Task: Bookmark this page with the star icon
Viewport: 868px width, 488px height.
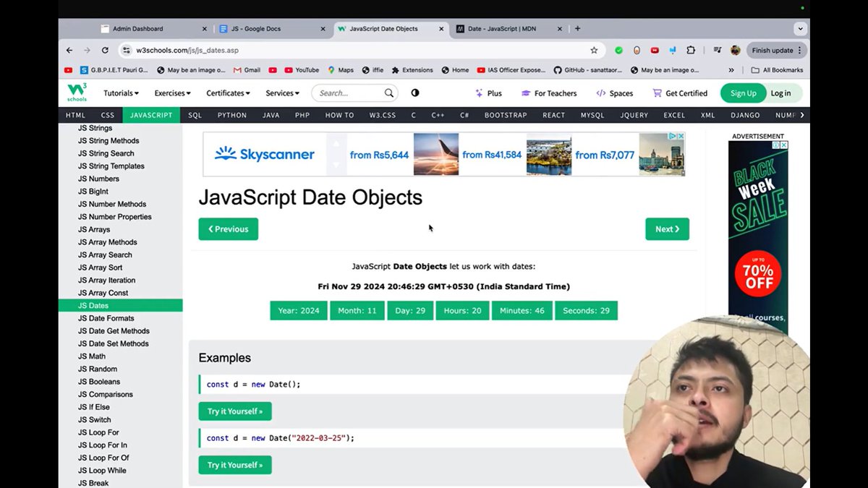Action: (x=594, y=51)
